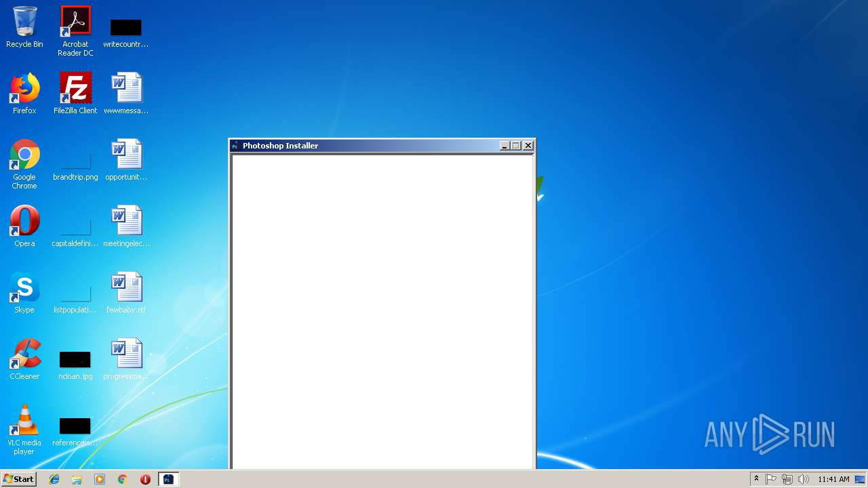This screenshot has height=488, width=868.
Task: Show hidden tray icons arrow
Action: pyautogui.click(x=756, y=479)
